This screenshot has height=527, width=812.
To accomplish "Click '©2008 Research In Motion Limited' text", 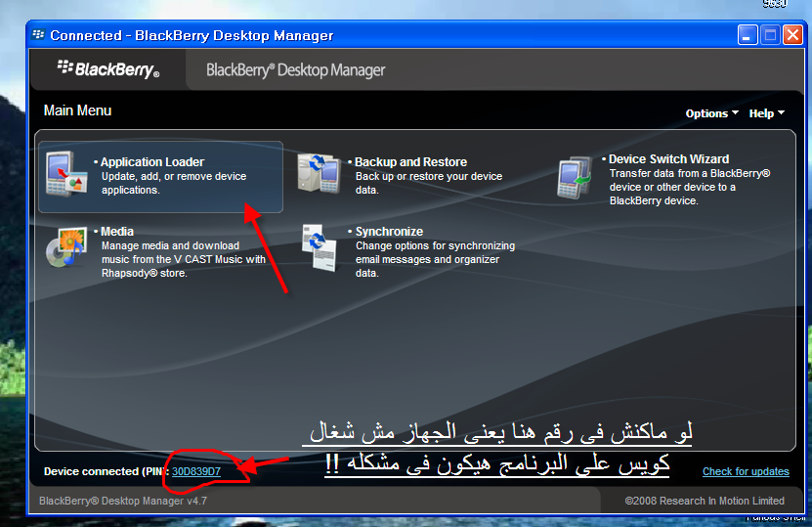I will click(705, 502).
